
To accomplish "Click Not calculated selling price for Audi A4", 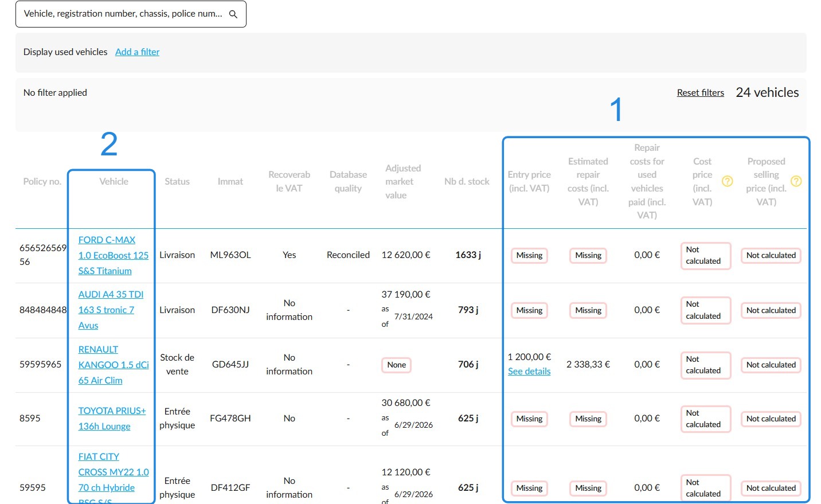I will pos(771,310).
